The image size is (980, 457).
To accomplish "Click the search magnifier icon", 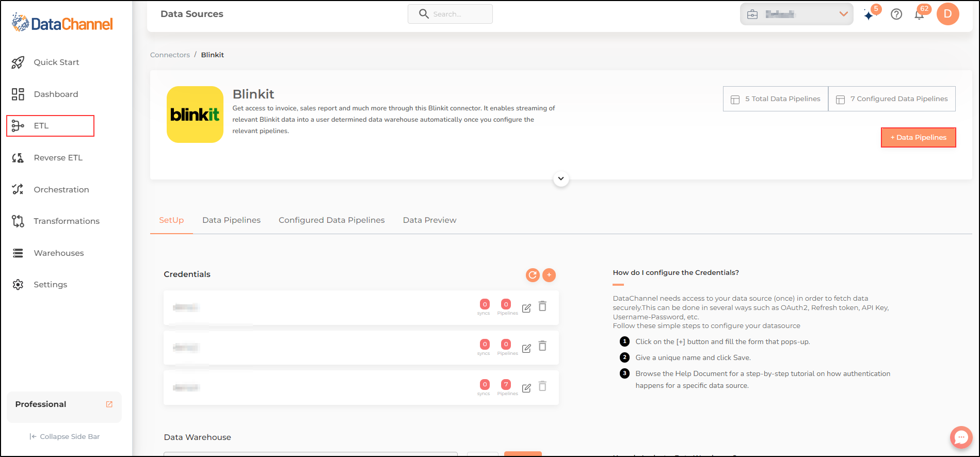I will pos(424,14).
